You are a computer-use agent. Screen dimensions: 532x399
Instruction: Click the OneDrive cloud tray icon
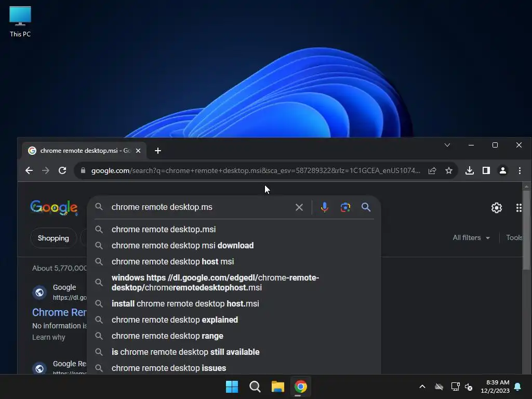tap(439, 387)
